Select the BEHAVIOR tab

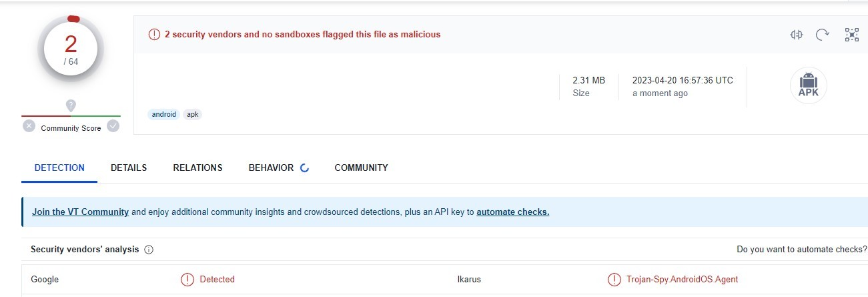271,168
